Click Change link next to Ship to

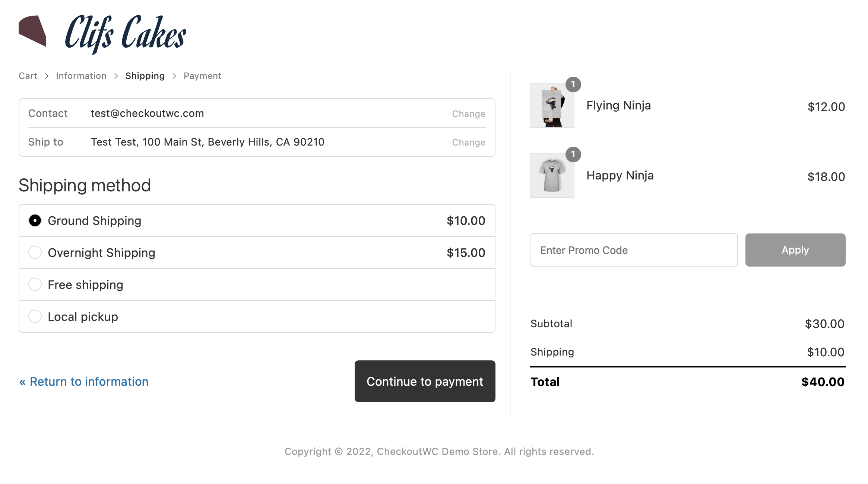tap(469, 142)
